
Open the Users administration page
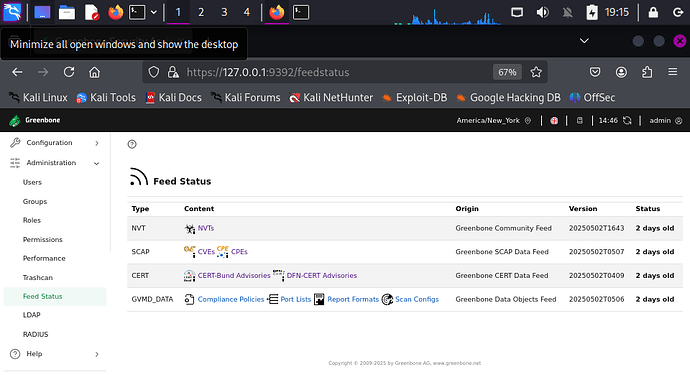(x=32, y=182)
